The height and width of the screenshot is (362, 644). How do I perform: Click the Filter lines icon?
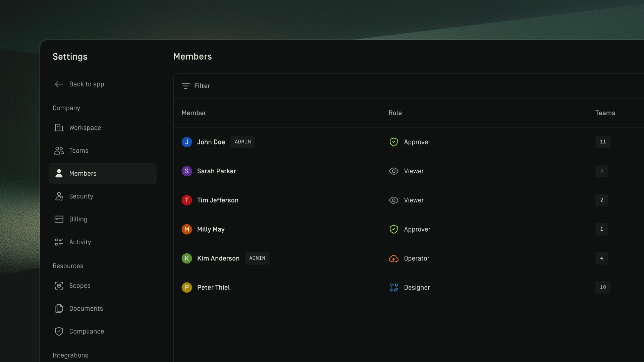click(185, 86)
